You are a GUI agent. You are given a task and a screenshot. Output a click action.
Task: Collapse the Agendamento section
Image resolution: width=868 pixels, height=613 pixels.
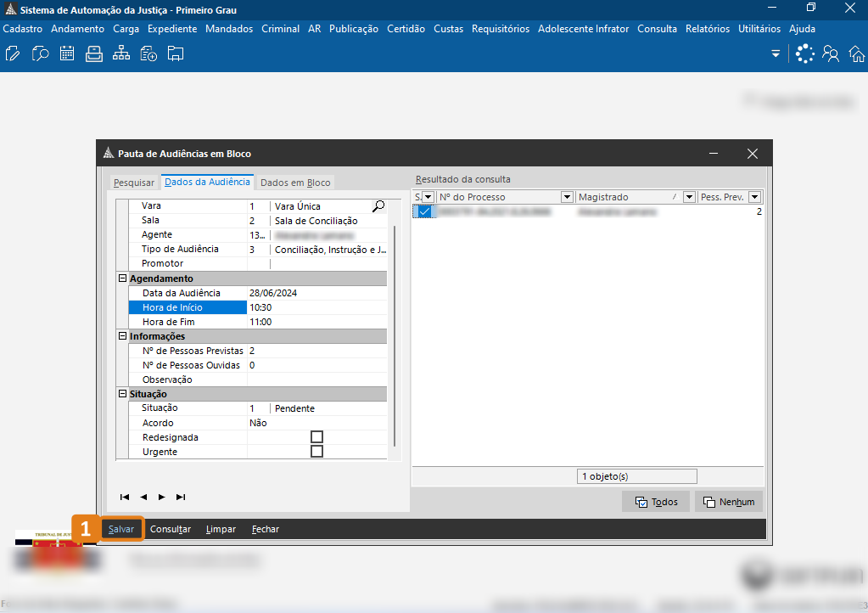coord(123,278)
